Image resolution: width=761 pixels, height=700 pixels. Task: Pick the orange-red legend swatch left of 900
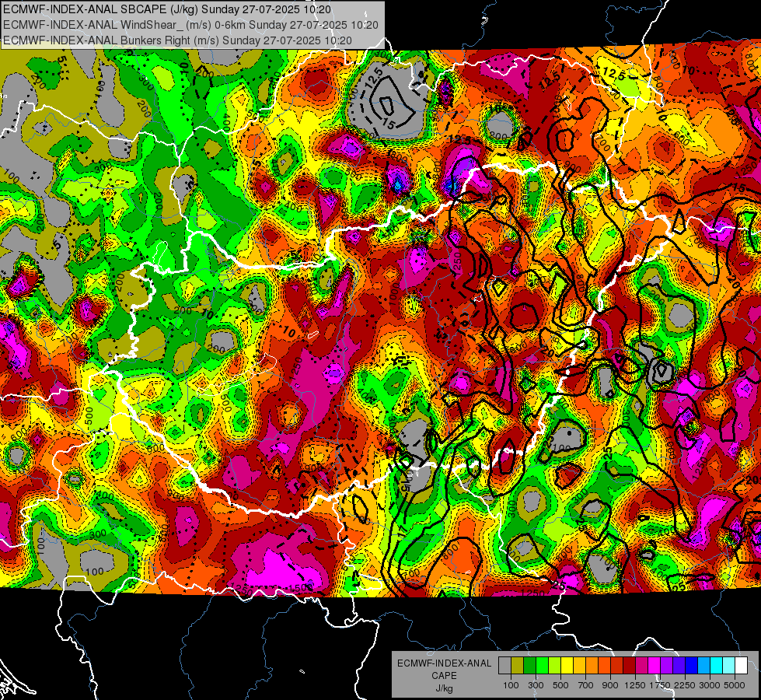tap(604, 666)
